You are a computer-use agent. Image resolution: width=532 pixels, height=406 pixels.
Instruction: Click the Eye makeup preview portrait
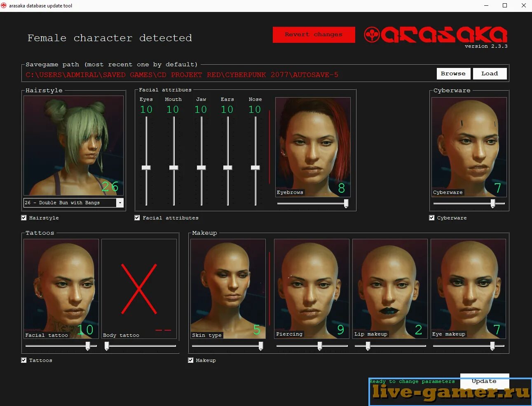[x=468, y=289]
